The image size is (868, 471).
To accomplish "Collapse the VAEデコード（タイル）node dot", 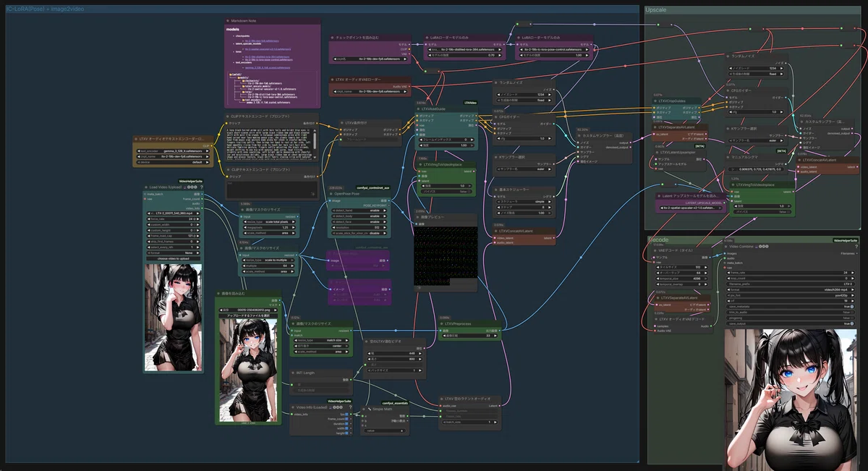I will click(x=655, y=250).
